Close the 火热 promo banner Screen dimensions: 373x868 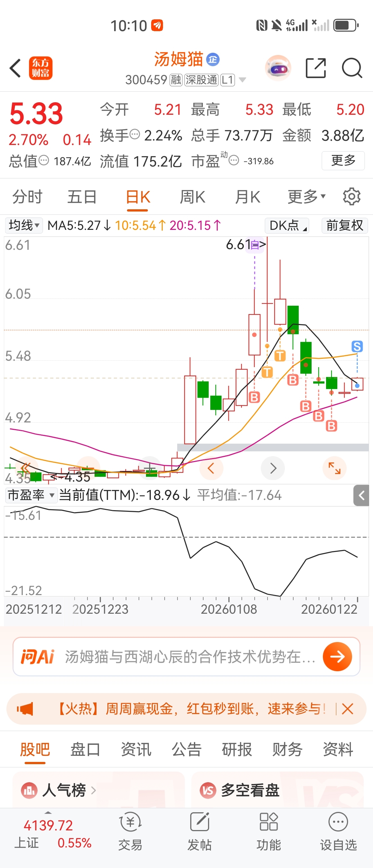click(347, 709)
